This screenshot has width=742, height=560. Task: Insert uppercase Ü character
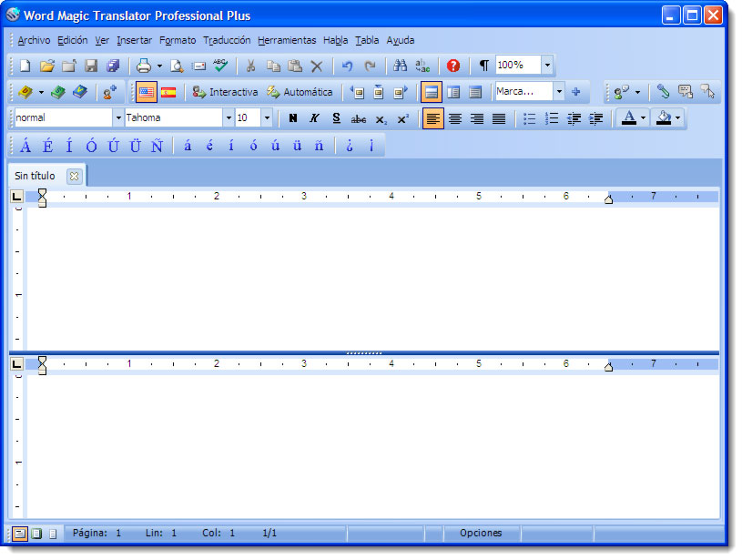point(136,146)
